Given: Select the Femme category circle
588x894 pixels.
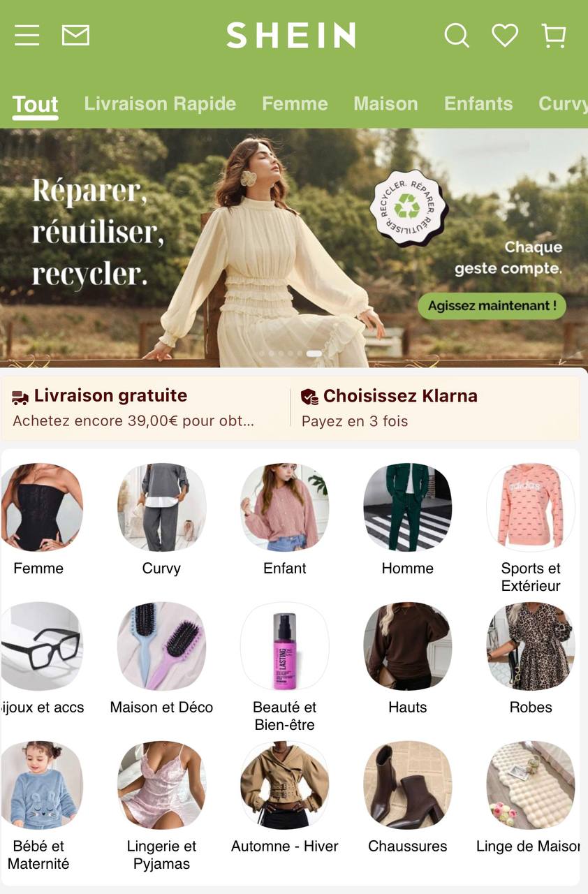Looking at the screenshot, I should pyautogui.click(x=41, y=507).
